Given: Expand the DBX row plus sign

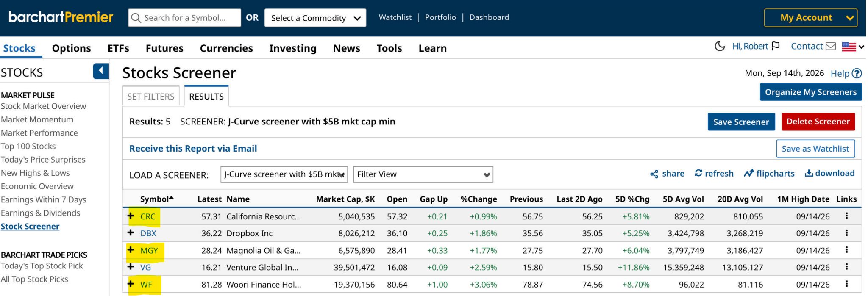Looking at the screenshot, I should pos(131,232).
